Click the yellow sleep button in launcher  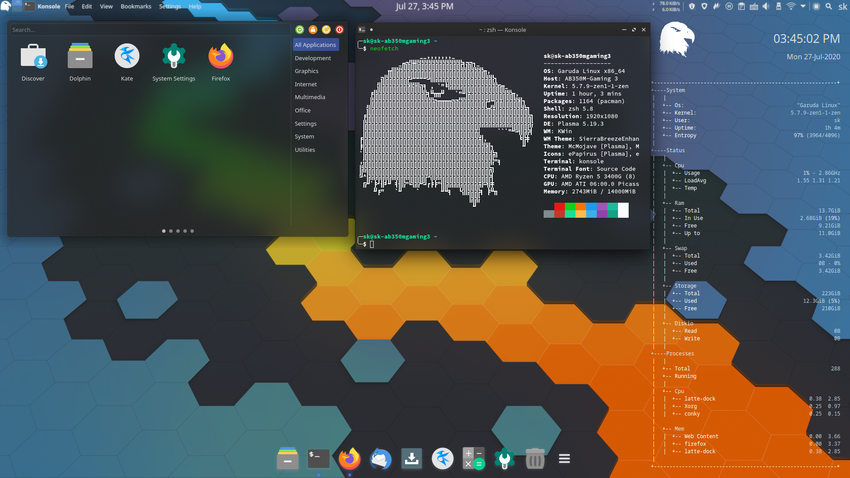tap(326, 30)
